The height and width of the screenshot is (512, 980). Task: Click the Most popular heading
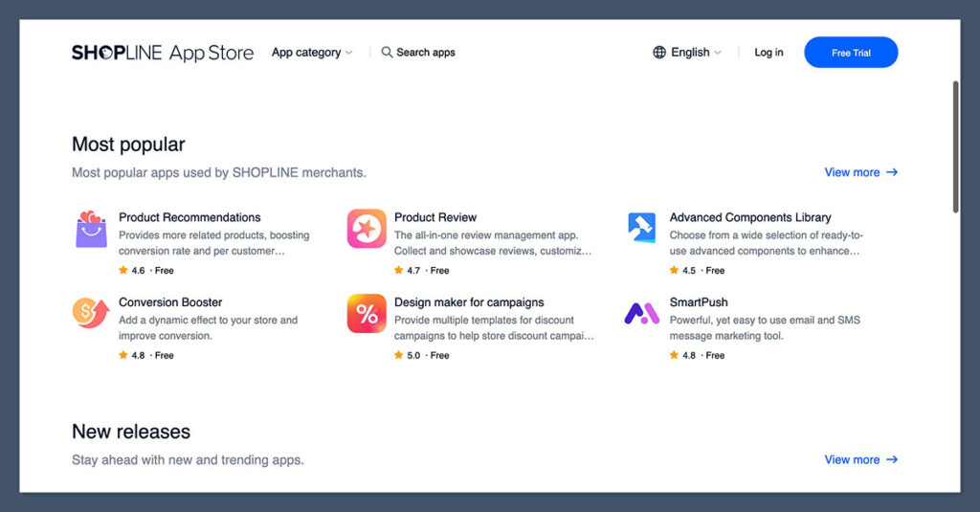(128, 145)
